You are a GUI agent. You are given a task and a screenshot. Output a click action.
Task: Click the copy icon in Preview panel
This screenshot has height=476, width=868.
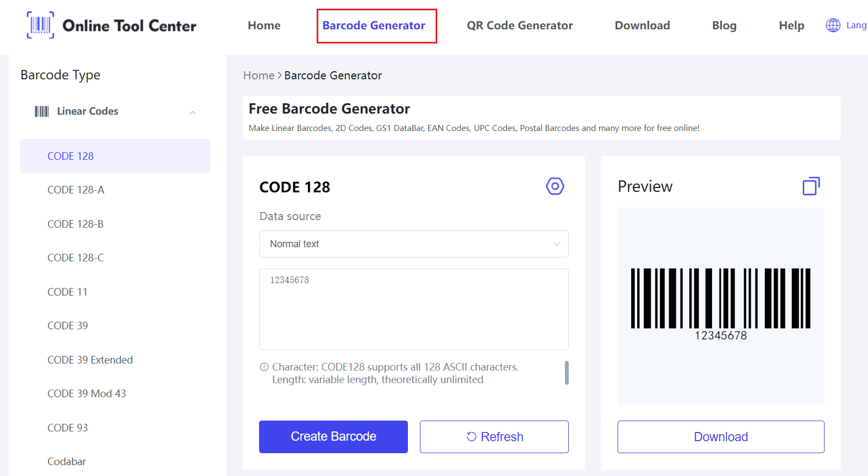(x=811, y=186)
